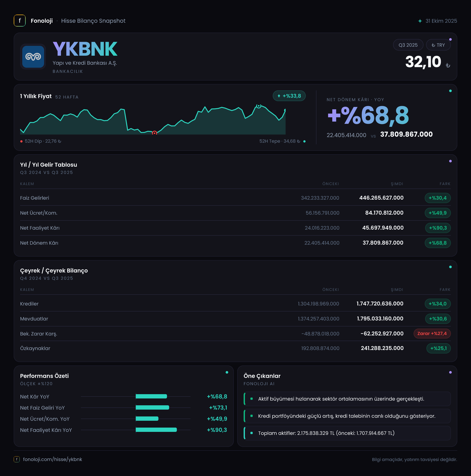471x476 pixels.
Task: Click the Net Dönem Kârı +%68,8 table badge
Action: click(x=438, y=243)
